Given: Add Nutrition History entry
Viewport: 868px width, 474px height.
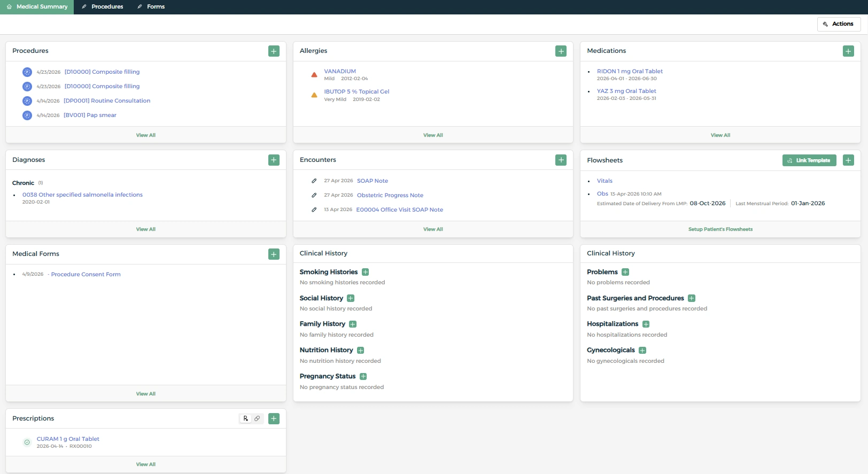Looking at the screenshot, I should pyautogui.click(x=361, y=351).
